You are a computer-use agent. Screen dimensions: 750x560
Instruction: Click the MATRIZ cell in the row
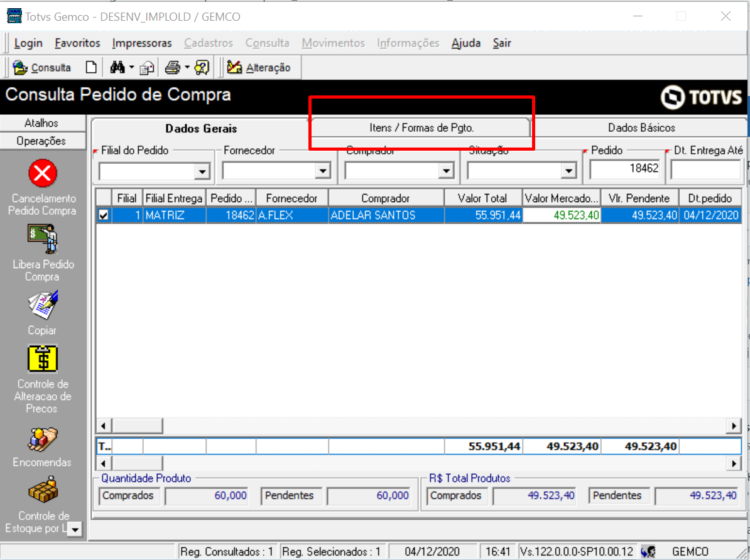[x=174, y=215]
